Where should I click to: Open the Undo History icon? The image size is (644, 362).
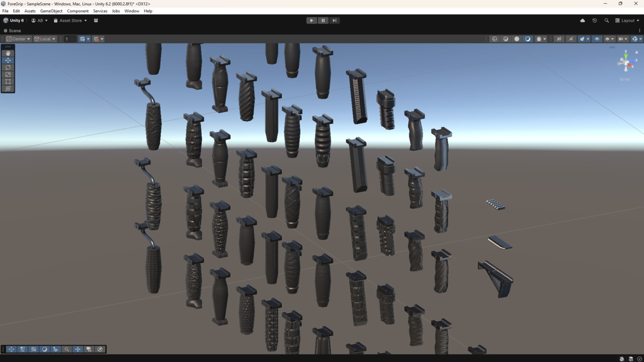coord(594,20)
